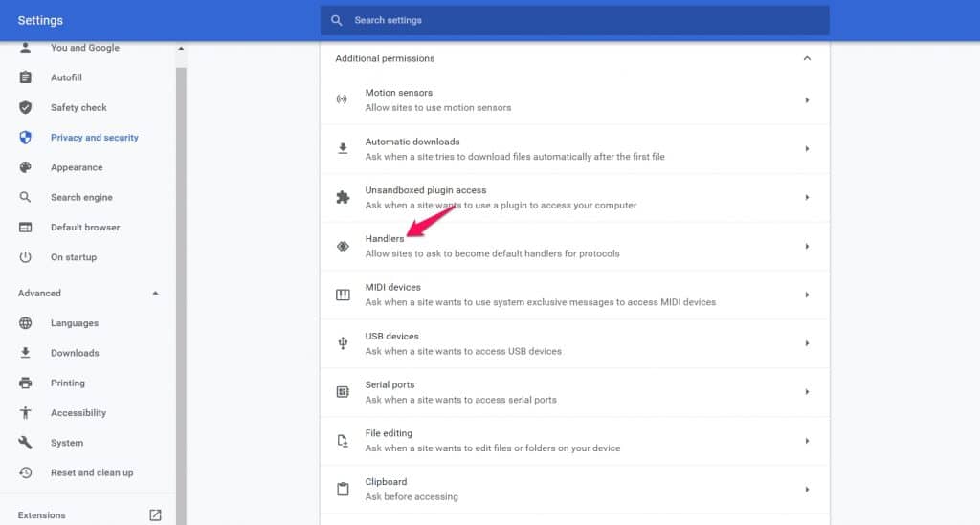The width and height of the screenshot is (980, 525).
Task: Open Privacy and security settings
Action: coord(94,138)
